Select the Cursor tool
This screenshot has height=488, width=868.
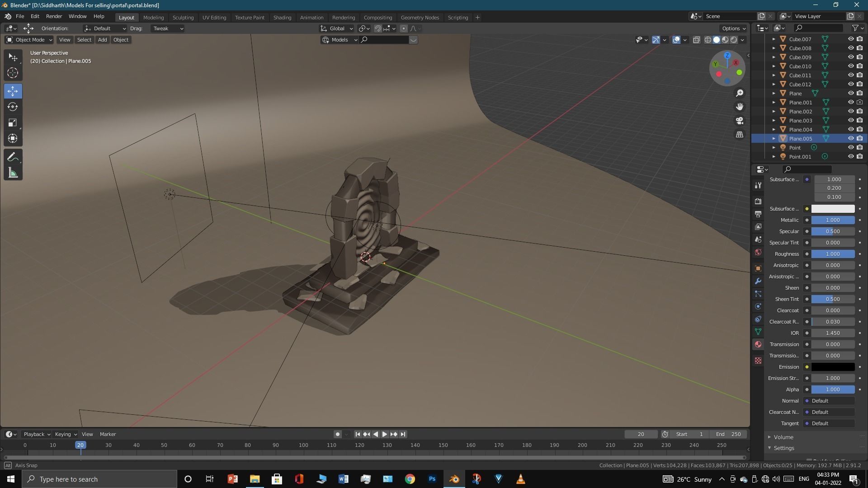(13, 73)
